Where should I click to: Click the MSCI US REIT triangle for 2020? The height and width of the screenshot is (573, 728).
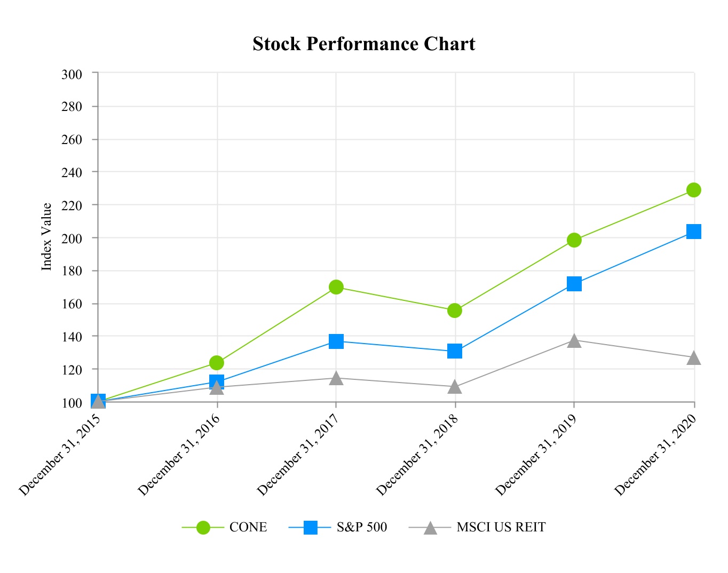[693, 357]
